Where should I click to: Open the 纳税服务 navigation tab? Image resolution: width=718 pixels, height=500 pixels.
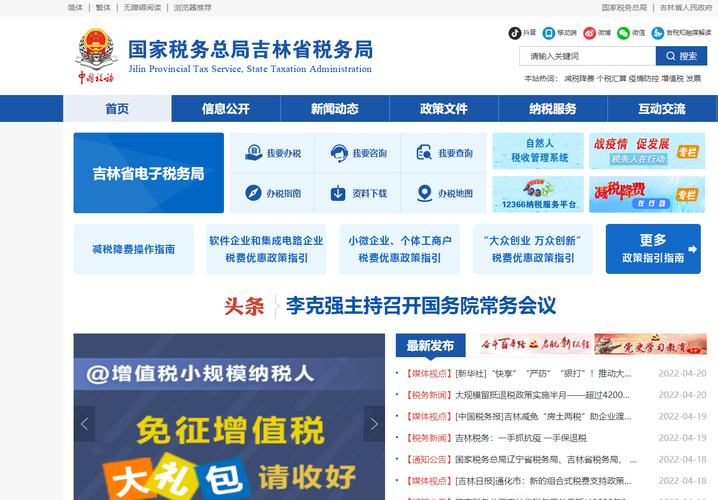(x=553, y=109)
